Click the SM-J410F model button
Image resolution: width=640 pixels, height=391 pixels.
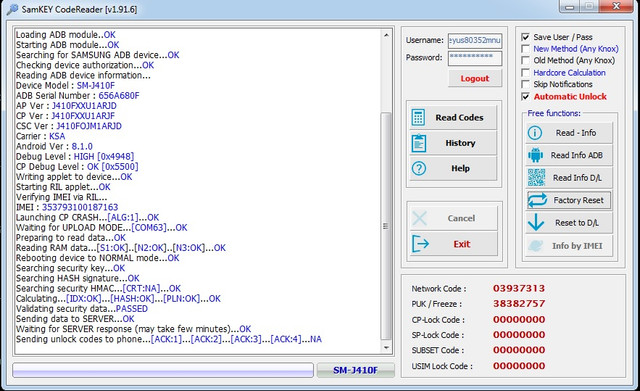(x=356, y=370)
